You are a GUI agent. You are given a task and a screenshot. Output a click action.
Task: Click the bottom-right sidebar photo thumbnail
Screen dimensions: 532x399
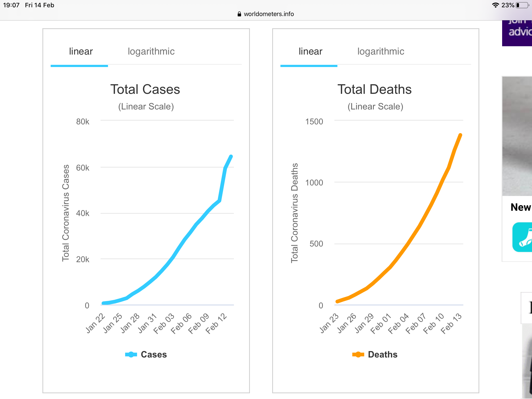pyautogui.click(x=527, y=361)
